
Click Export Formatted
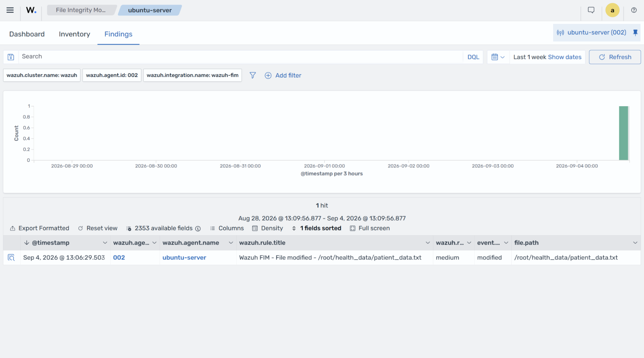coord(40,228)
